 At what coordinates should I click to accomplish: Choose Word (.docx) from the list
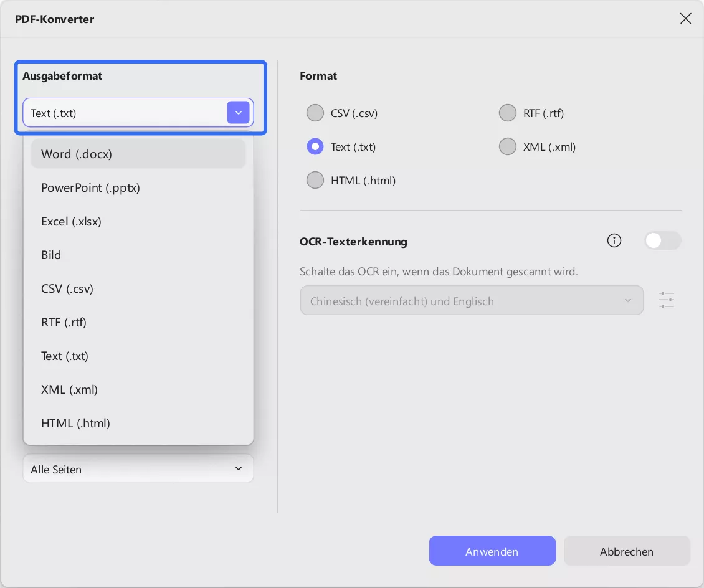pyautogui.click(x=77, y=154)
